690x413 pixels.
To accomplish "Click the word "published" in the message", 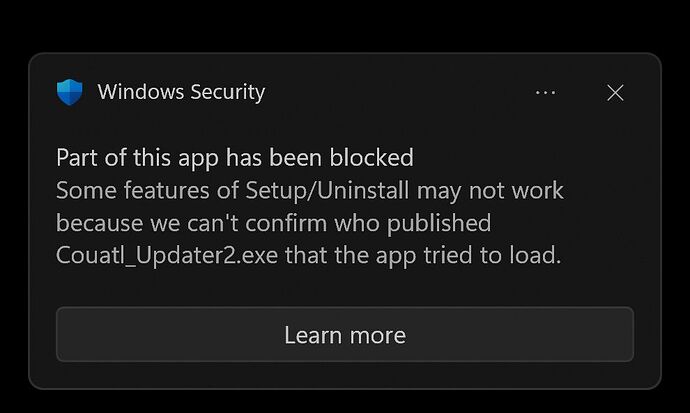I will 444,223.
